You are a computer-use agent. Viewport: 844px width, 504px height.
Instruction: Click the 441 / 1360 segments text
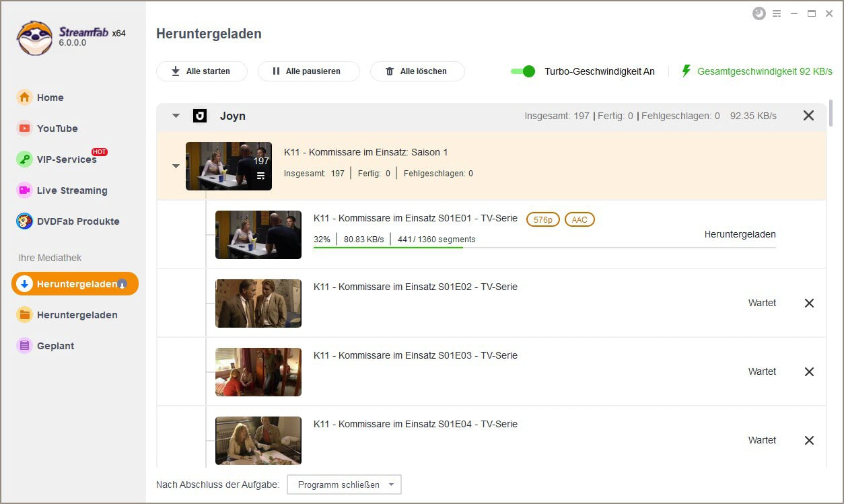pyautogui.click(x=437, y=240)
